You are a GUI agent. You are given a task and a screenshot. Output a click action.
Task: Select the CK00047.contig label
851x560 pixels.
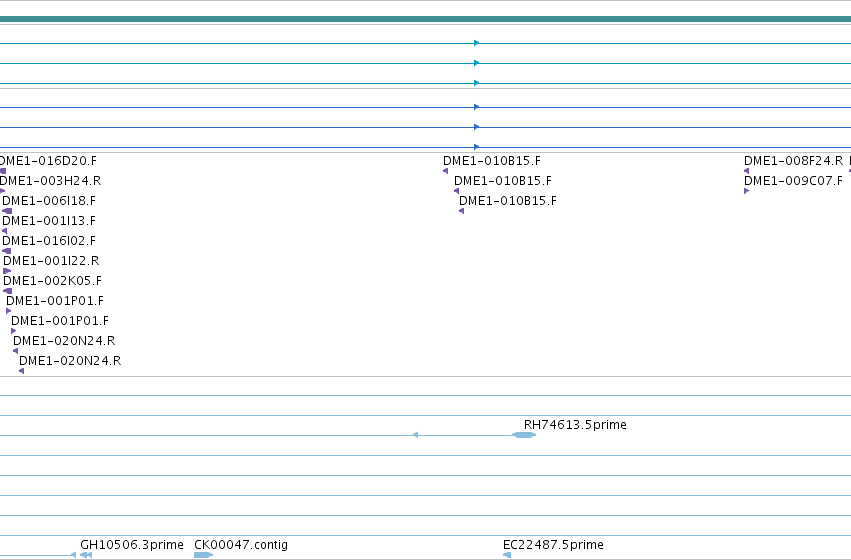point(241,544)
